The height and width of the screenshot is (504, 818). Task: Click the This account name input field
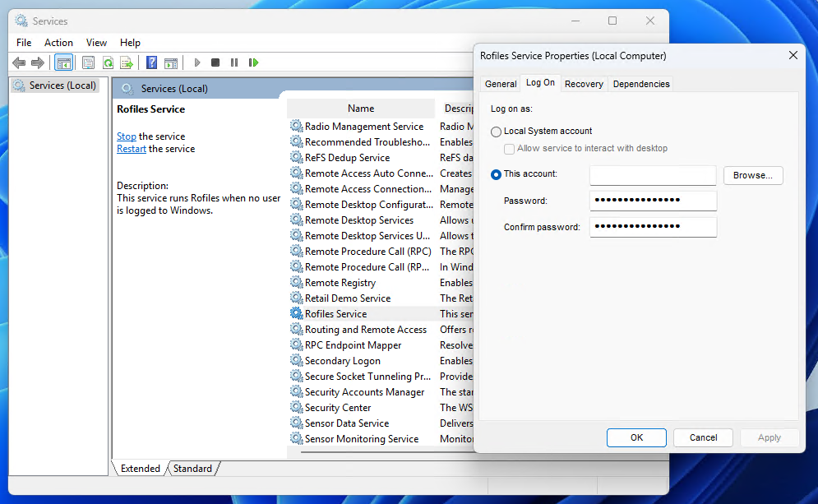click(653, 175)
